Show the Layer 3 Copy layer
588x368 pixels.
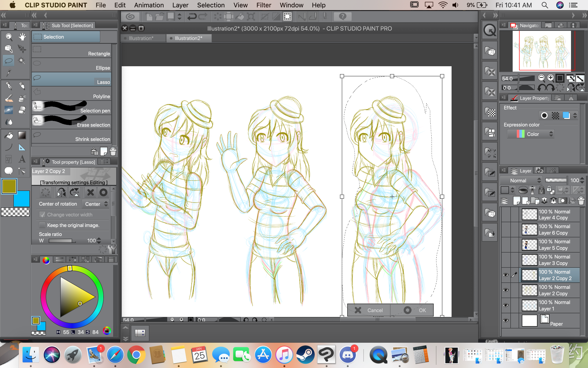506,260
